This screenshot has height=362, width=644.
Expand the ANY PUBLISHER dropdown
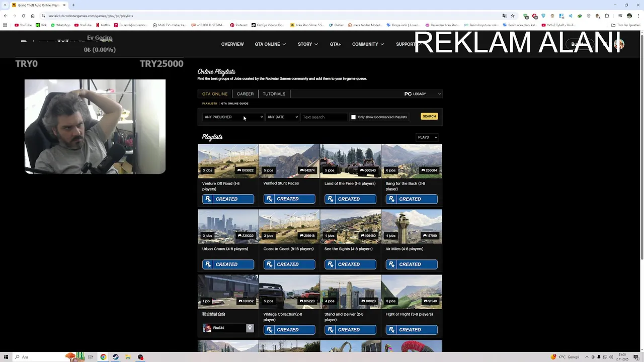pyautogui.click(x=233, y=117)
